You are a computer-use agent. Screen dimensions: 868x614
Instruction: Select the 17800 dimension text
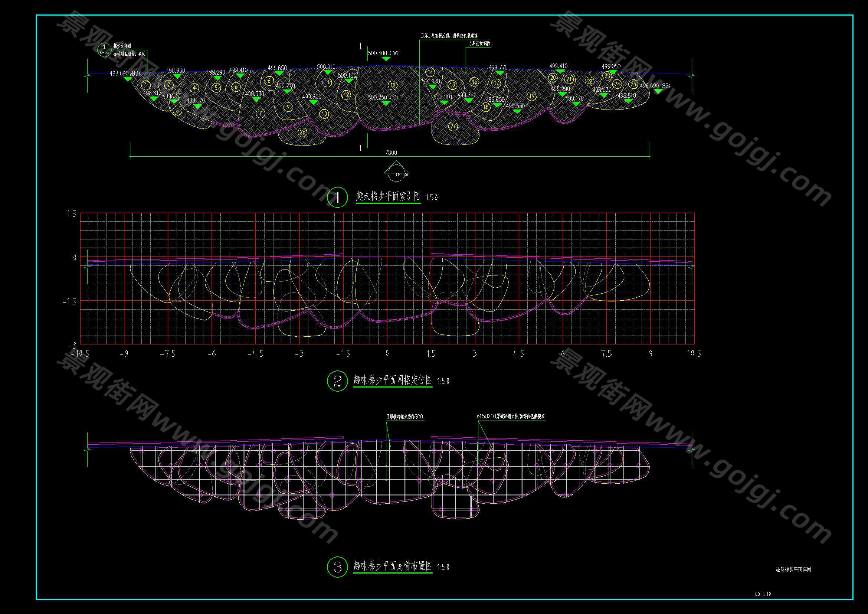389,152
